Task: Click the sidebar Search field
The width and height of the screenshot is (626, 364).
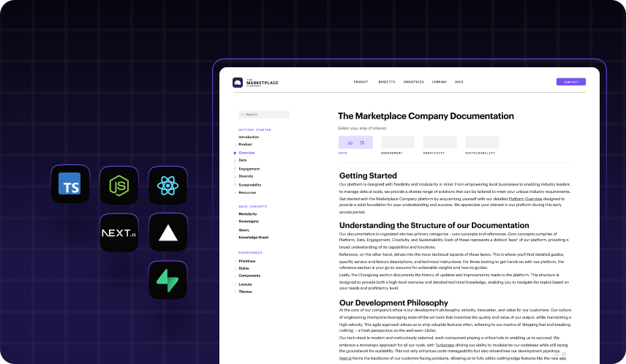Action: [x=264, y=115]
